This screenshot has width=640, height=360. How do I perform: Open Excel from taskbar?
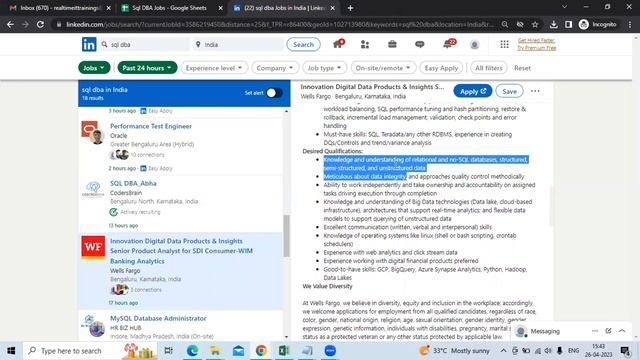point(284,351)
